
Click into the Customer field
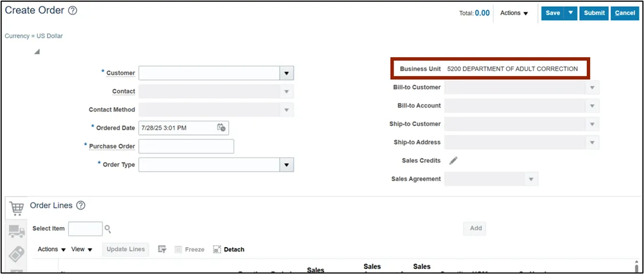pyautogui.click(x=209, y=73)
